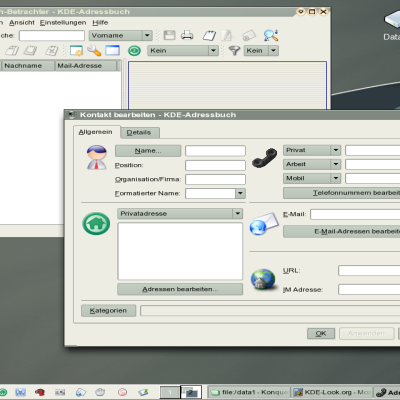Click the field next to the Kategorien button

(270, 311)
